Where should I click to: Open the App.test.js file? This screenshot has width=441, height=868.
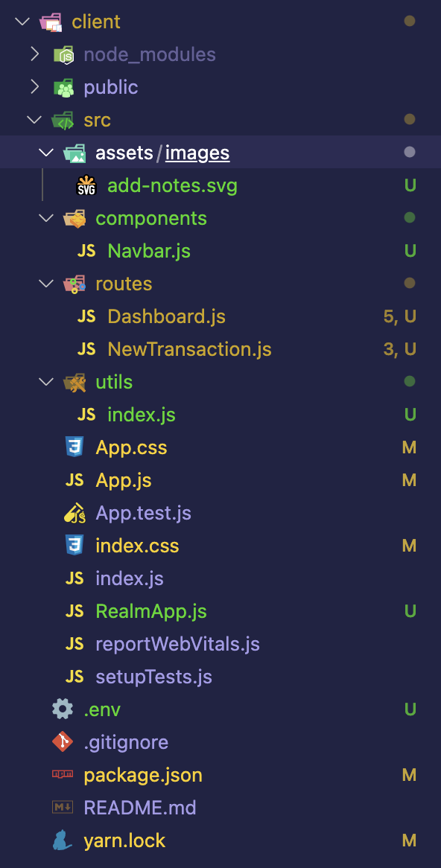[x=144, y=513]
